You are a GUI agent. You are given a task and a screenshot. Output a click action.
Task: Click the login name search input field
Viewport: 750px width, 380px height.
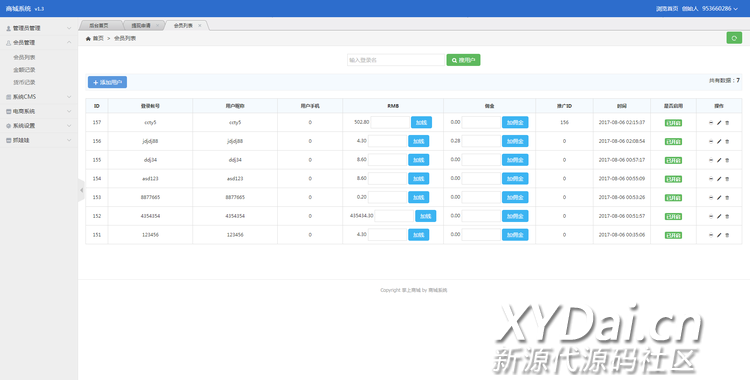(x=396, y=60)
